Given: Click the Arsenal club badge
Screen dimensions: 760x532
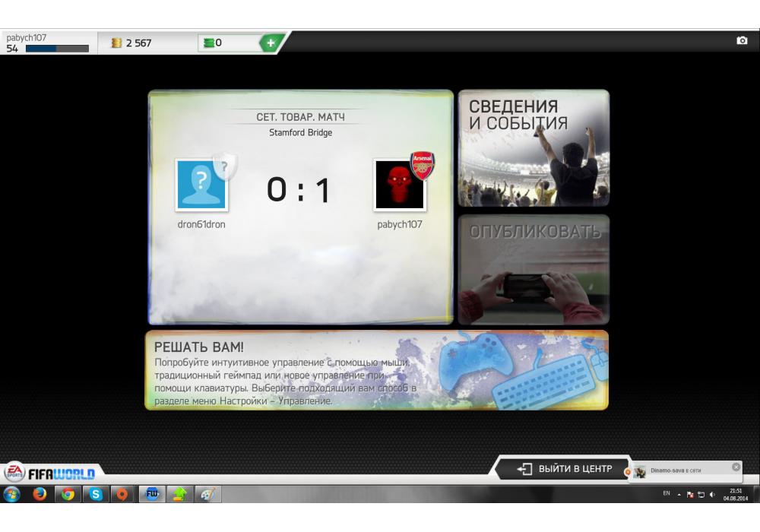Looking at the screenshot, I should 422,166.
